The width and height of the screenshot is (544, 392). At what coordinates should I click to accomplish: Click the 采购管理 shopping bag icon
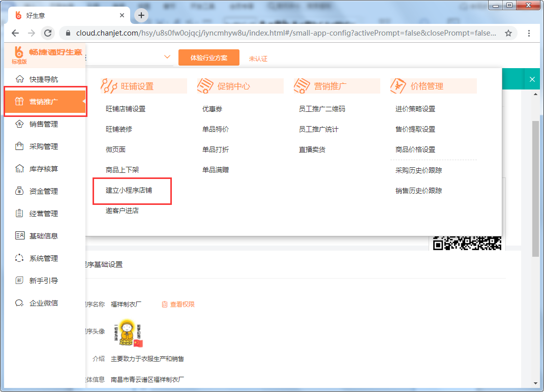click(19, 146)
